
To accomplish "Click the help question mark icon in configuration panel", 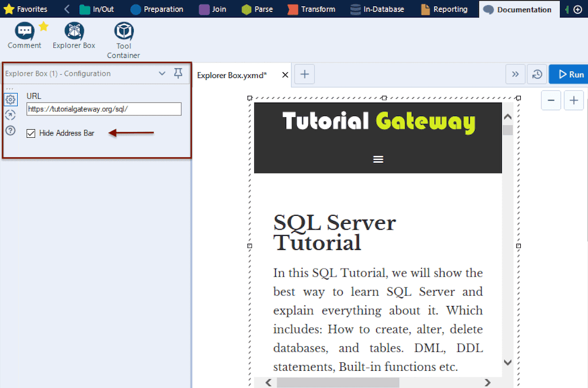I will 10,130.
